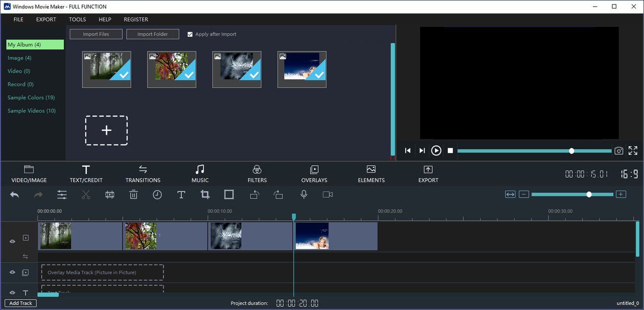Open the duration clock tool
The image size is (644, 310).
(x=157, y=195)
